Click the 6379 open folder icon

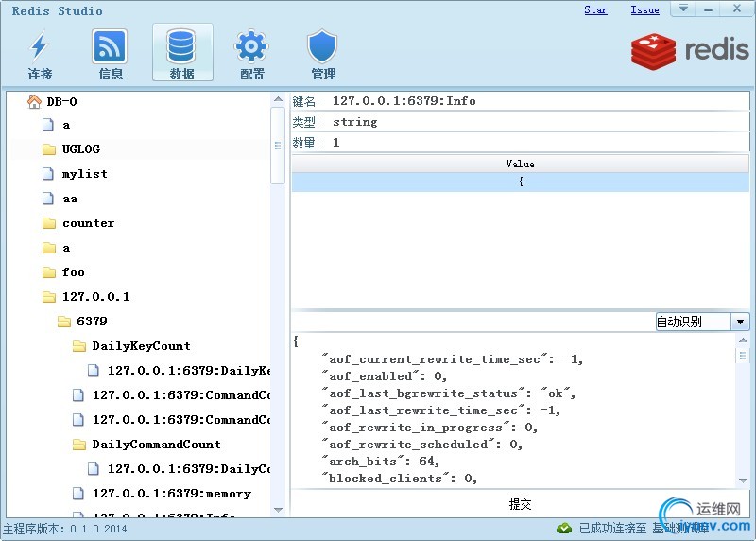[64, 322]
